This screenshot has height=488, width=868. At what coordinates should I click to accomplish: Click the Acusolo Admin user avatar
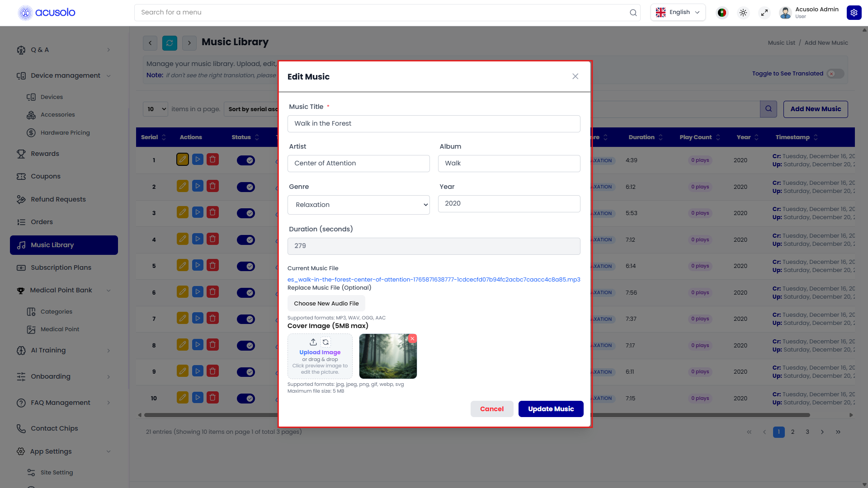pyautogui.click(x=786, y=13)
